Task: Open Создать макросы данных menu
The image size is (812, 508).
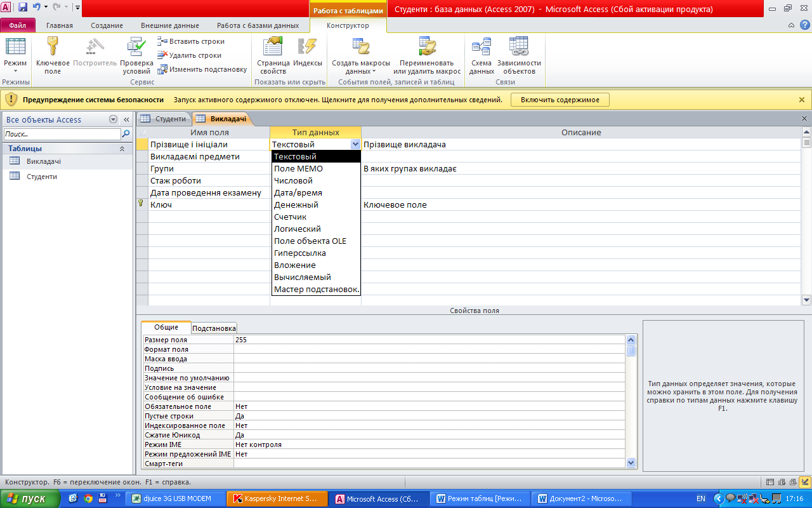Action: 361,56
